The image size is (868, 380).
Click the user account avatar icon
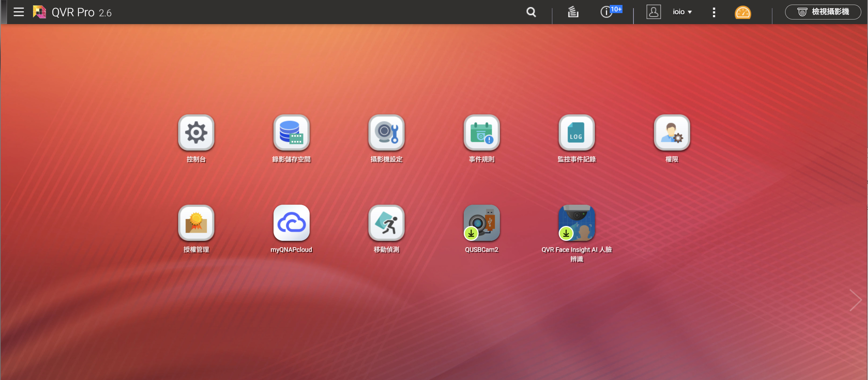(x=654, y=12)
